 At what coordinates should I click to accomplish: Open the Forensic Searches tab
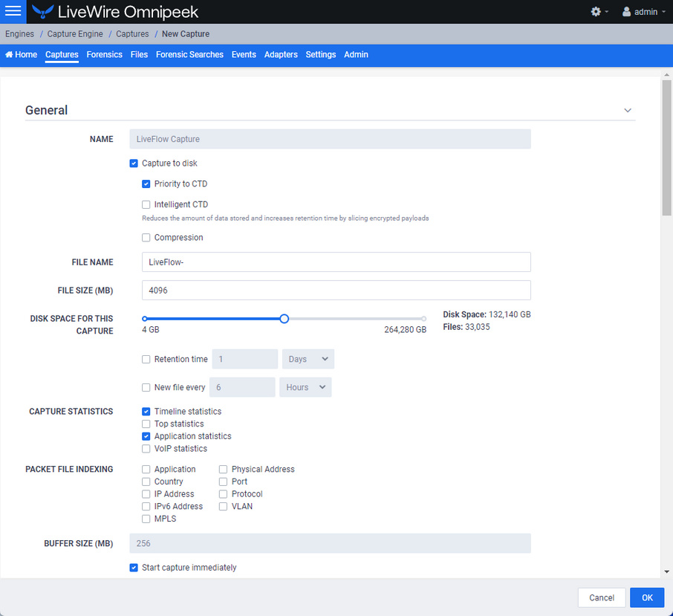click(189, 54)
